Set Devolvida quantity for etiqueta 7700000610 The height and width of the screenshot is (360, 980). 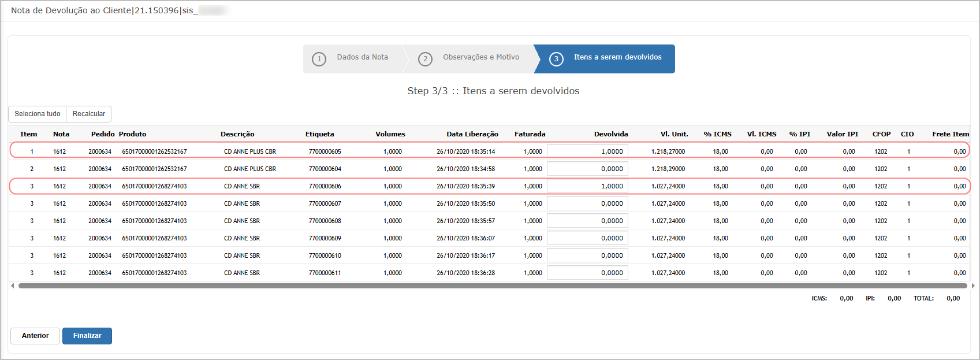coord(587,255)
